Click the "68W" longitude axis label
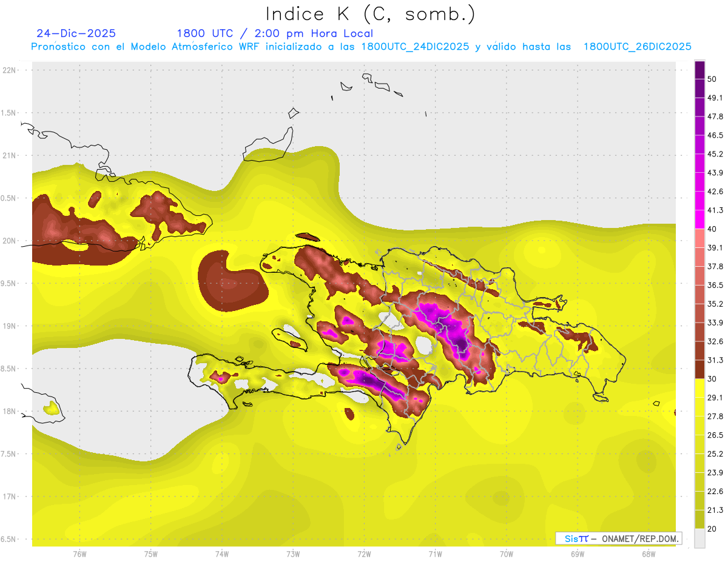Image resolution: width=728 pixels, height=562 pixels. (649, 554)
